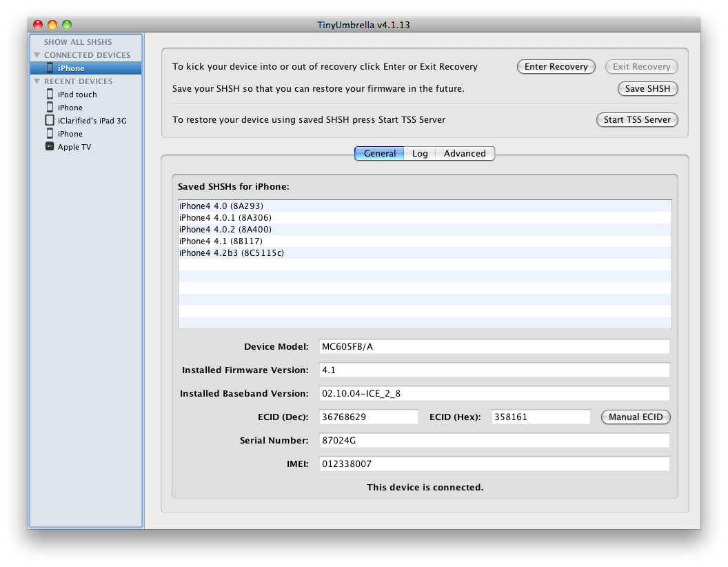
Task: Click the Serial Number field
Action: pyautogui.click(x=495, y=440)
